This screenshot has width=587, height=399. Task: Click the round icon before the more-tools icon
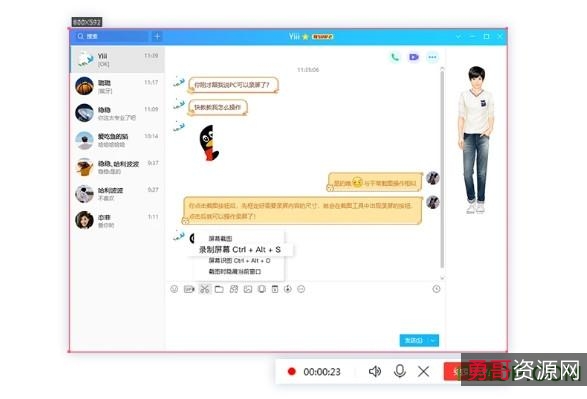click(x=288, y=289)
